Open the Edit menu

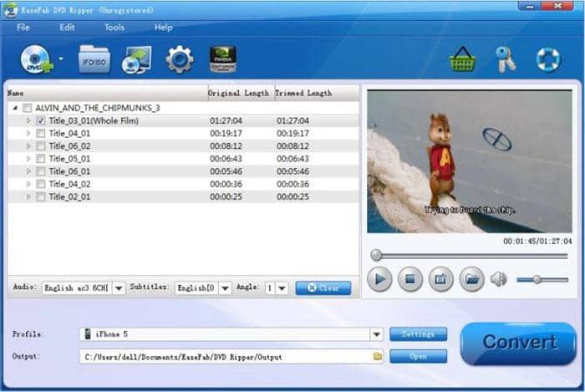(67, 27)
